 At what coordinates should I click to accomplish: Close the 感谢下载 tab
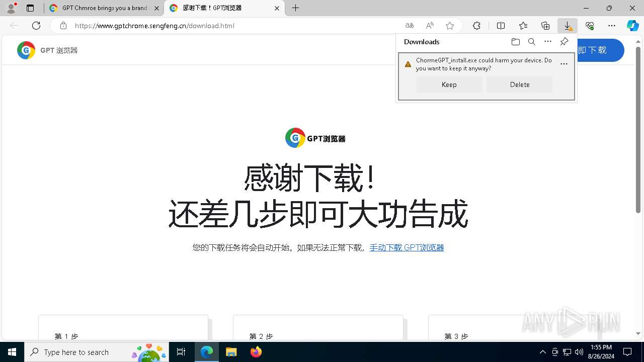pyautogui.click(x=277, y=8)
